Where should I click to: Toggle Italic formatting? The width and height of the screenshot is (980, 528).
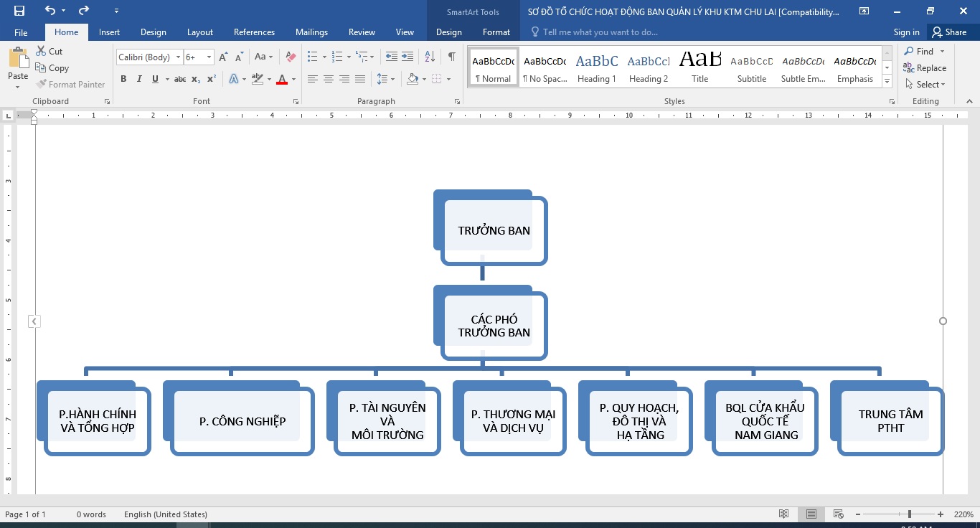pos(138,79)
